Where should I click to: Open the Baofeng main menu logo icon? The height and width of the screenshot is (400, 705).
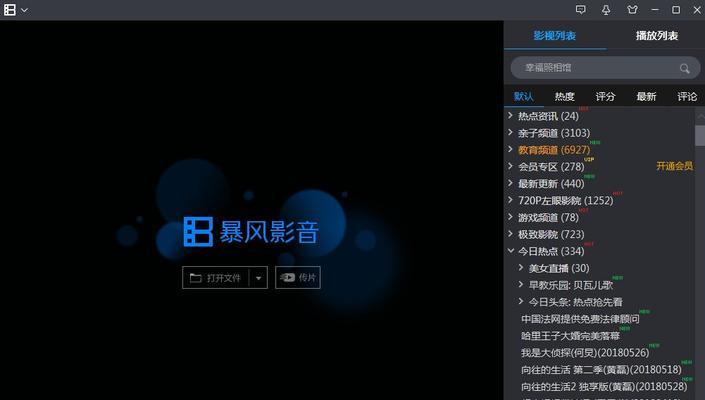(9, 10)
